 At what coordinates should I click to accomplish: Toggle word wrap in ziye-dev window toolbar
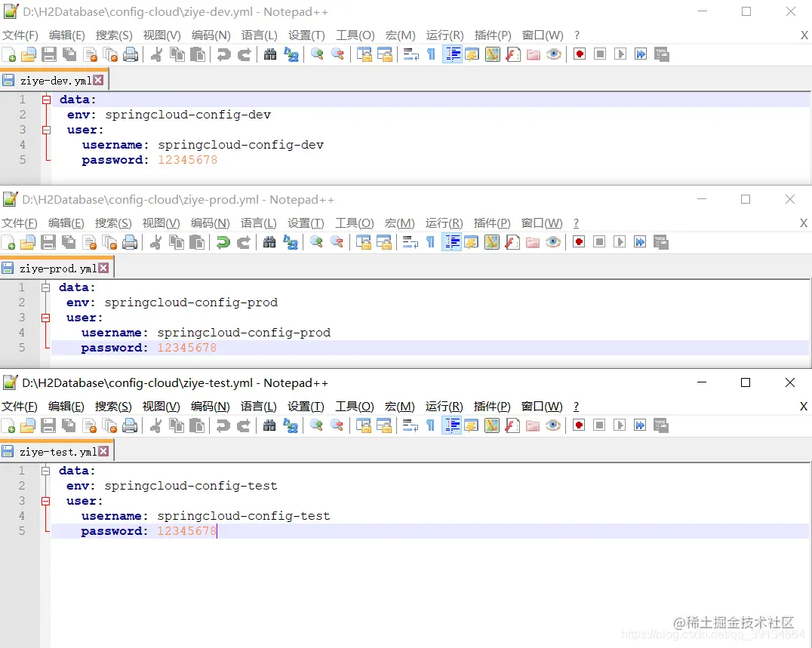coord(411,54)
